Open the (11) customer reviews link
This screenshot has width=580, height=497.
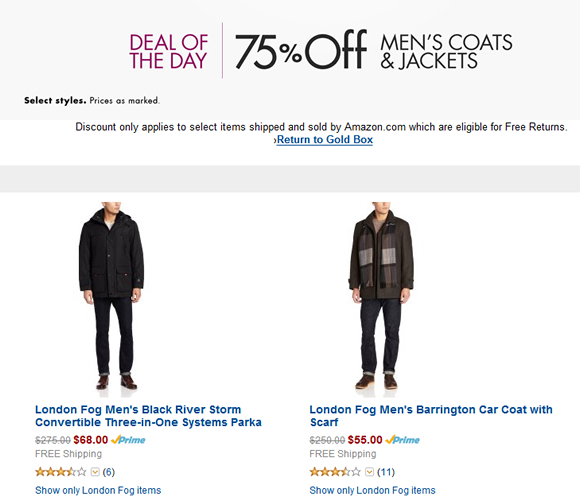click(386, 472)
